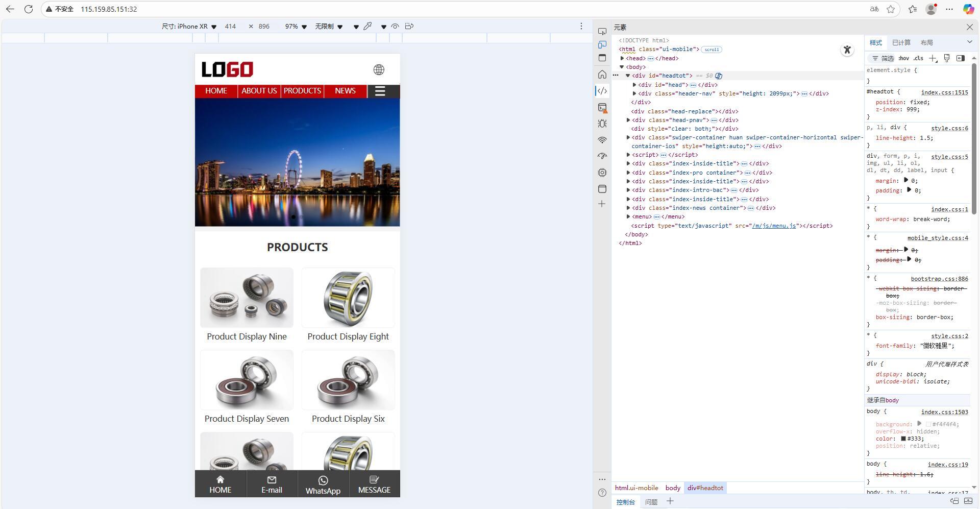The height and width of the screenshot is (509, 980).
Task: Expand the index-pro container div
Action: pos(628,173)
